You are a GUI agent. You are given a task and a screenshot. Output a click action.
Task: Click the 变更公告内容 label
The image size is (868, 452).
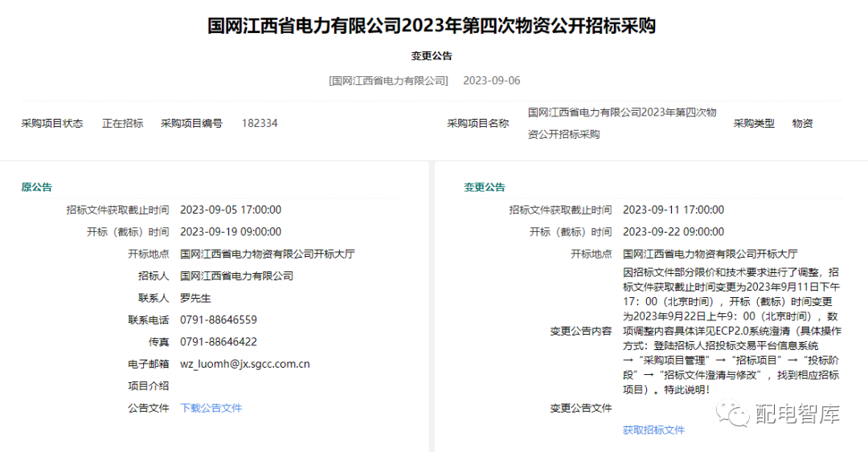coord(581,331)
